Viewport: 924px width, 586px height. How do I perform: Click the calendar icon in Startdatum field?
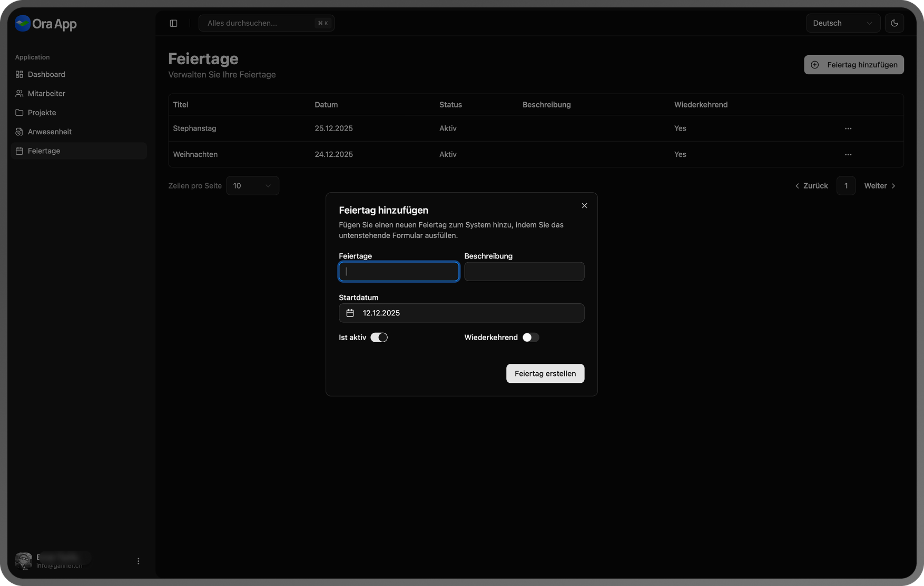click(x=350, y=313)
